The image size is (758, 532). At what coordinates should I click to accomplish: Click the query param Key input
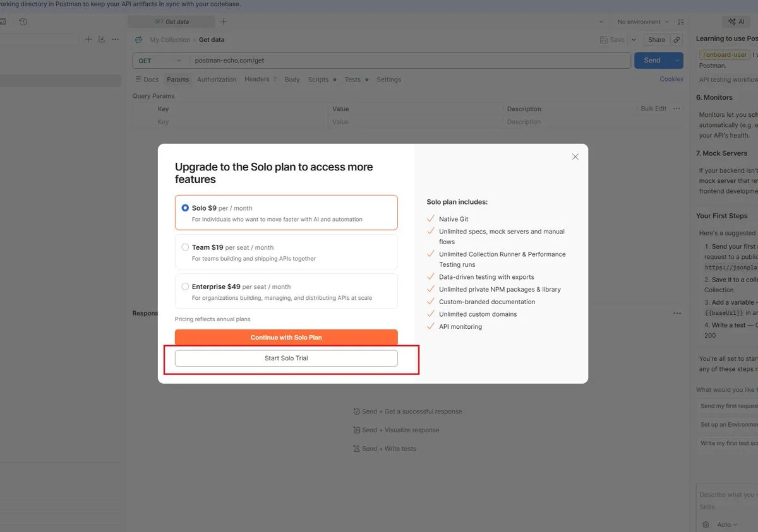tap(241, 122)
